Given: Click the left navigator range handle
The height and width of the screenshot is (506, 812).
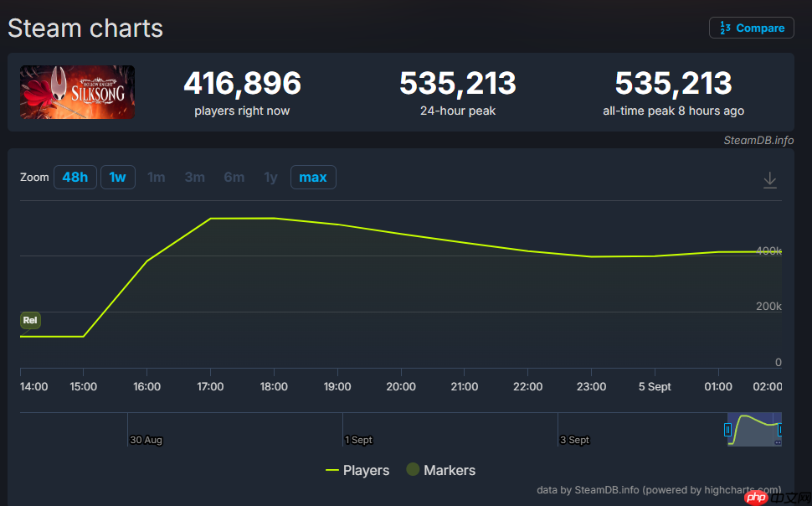Looking at the screenshot, I should [x=728, y=430].
